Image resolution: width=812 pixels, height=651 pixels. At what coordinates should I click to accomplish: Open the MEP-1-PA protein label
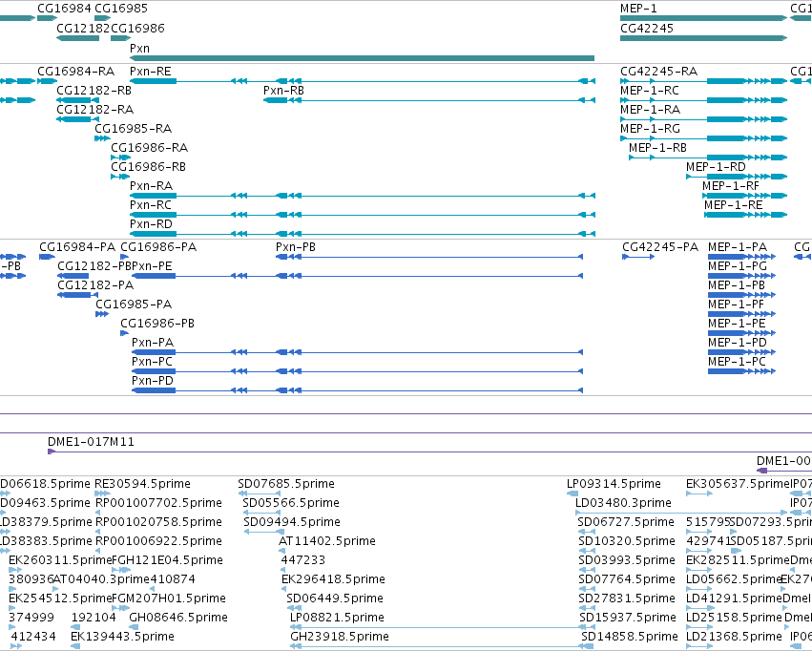click(738, 247)
